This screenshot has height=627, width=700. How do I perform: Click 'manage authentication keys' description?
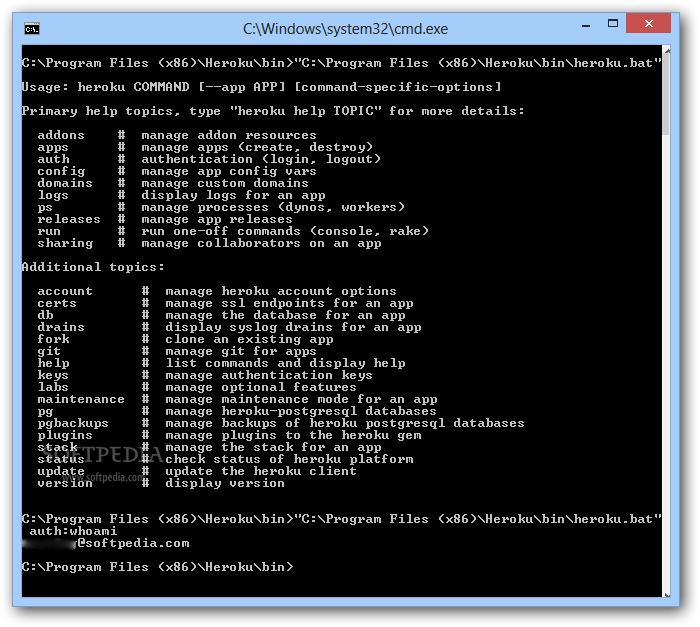pyautogui.click(x=269, y=376)
